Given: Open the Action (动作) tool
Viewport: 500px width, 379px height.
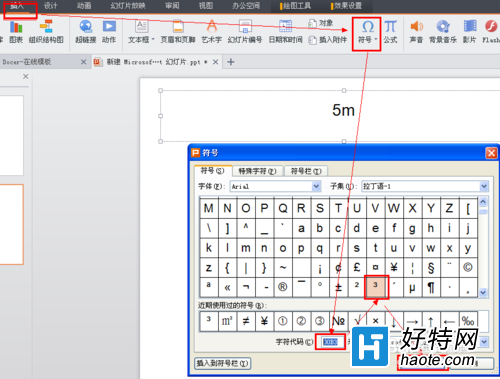Looking at the screenshot, I should tap(109, 32).
